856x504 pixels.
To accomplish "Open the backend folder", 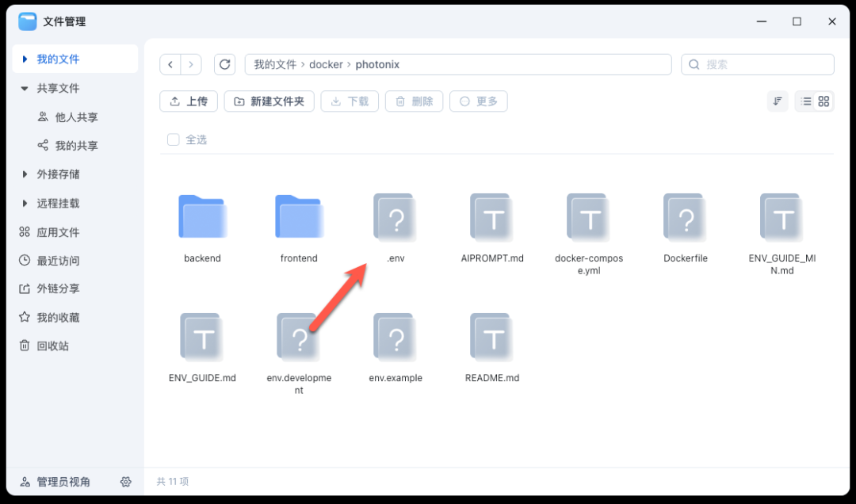I will pyautogui.click(x=202, y=218).
